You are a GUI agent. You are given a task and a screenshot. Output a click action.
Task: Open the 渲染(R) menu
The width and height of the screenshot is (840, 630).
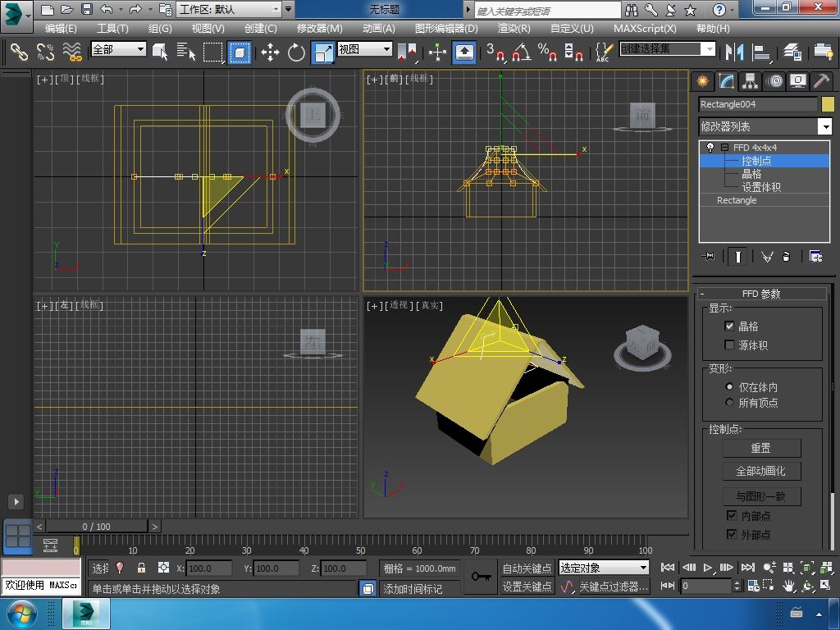click(514, 28)
